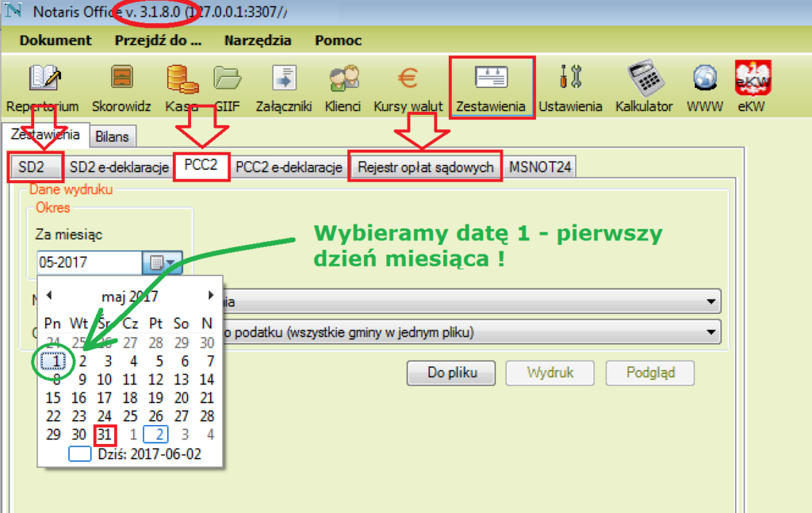Pick day 10 in the calendar
This screenshot has width=812, height=513.
104,380
